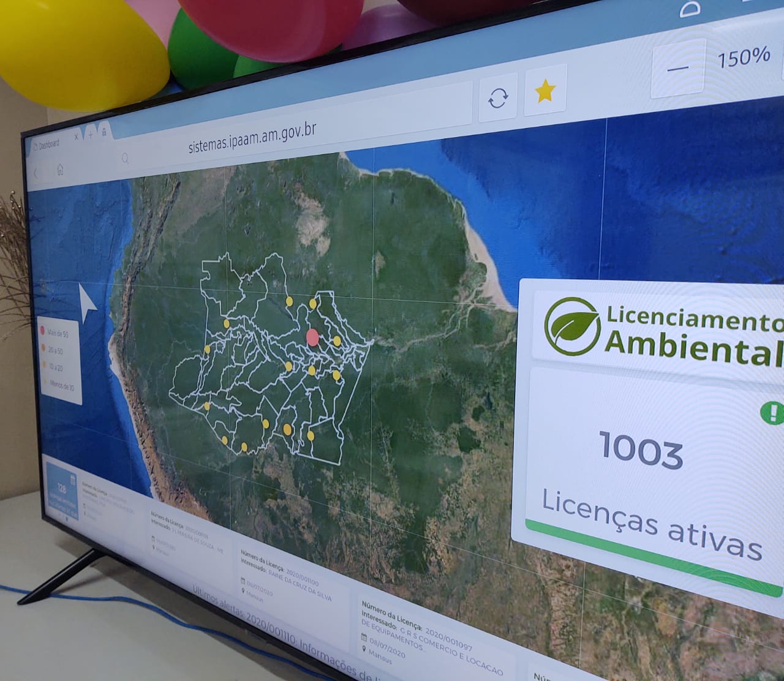The height and width of the screenshot is (681, 784).
Task: Open the browser home page icon
Action: pos(60,170)
